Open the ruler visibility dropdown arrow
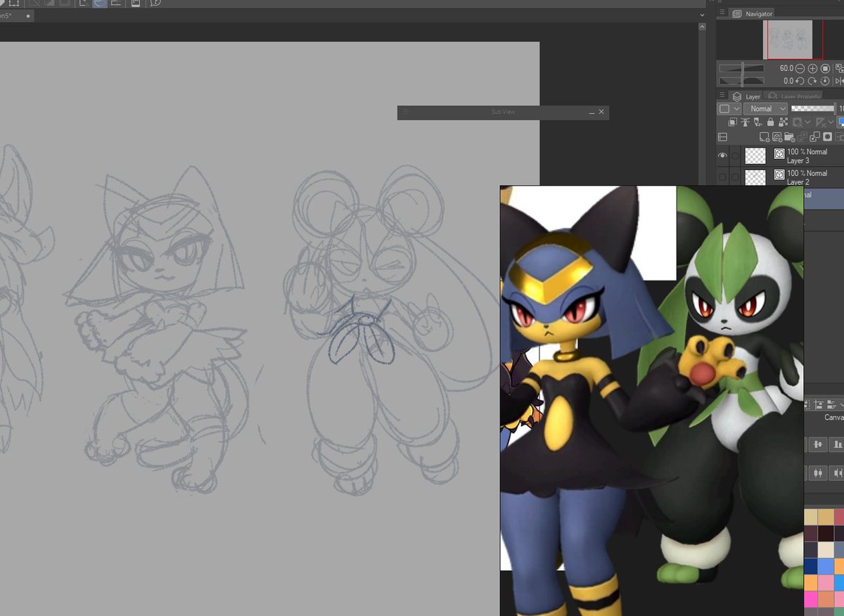The image size is (844, 616). point(831,122)
